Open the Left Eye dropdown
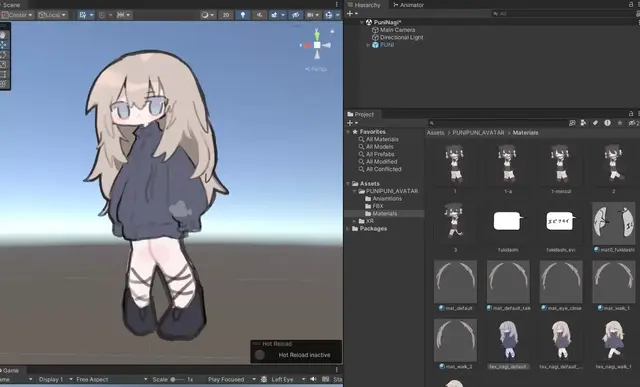 (x=287, y=379)
